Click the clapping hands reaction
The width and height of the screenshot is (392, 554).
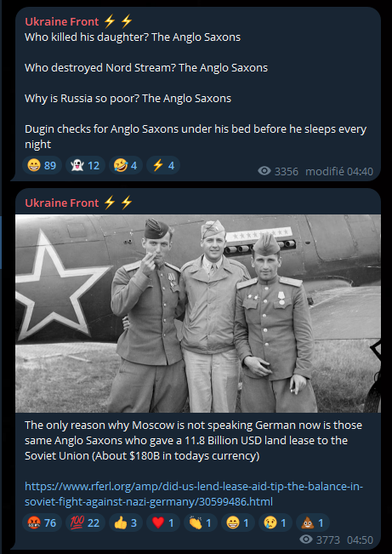click(x=200, y=523)
